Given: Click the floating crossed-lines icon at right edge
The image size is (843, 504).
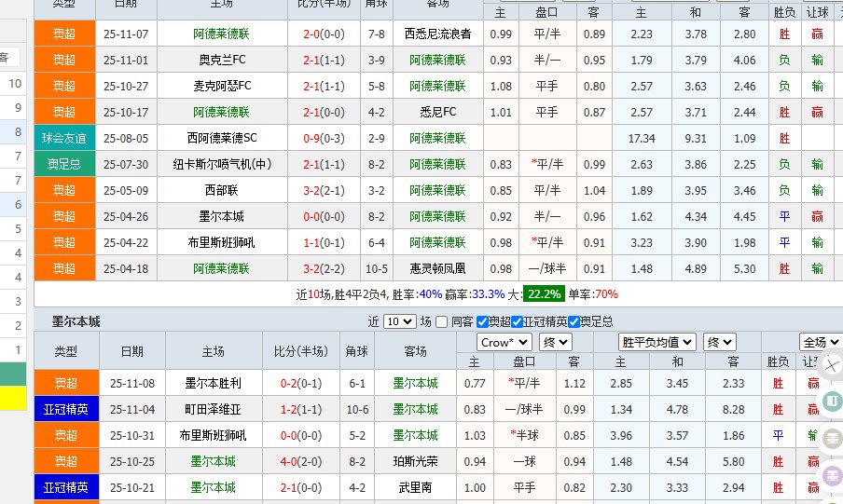Looking at the screenshot, I should click(832, 366).
